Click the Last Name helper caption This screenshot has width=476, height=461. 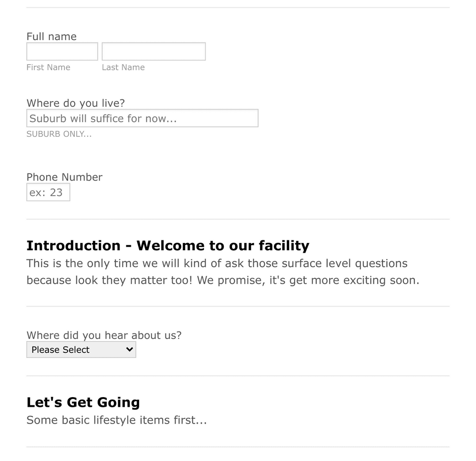click(123, 67)
